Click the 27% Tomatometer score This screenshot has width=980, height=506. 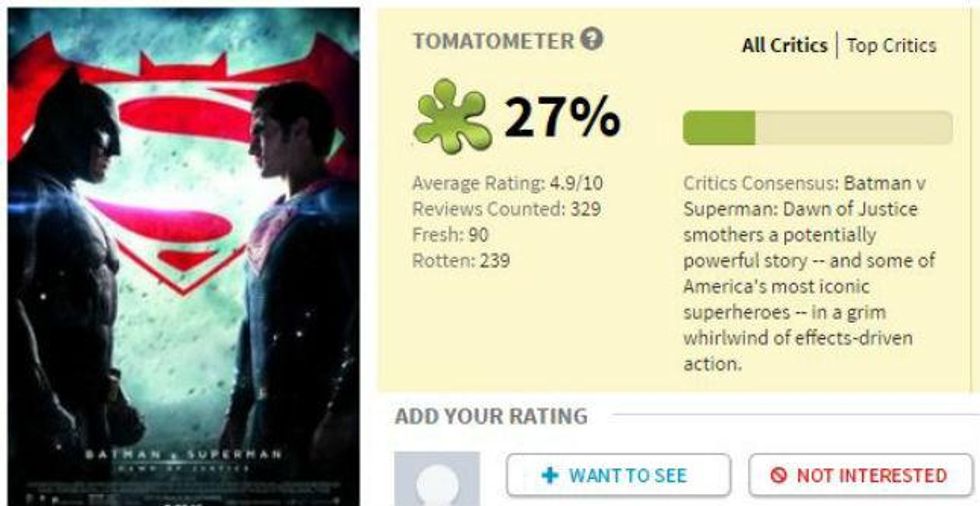pos(562,117)
